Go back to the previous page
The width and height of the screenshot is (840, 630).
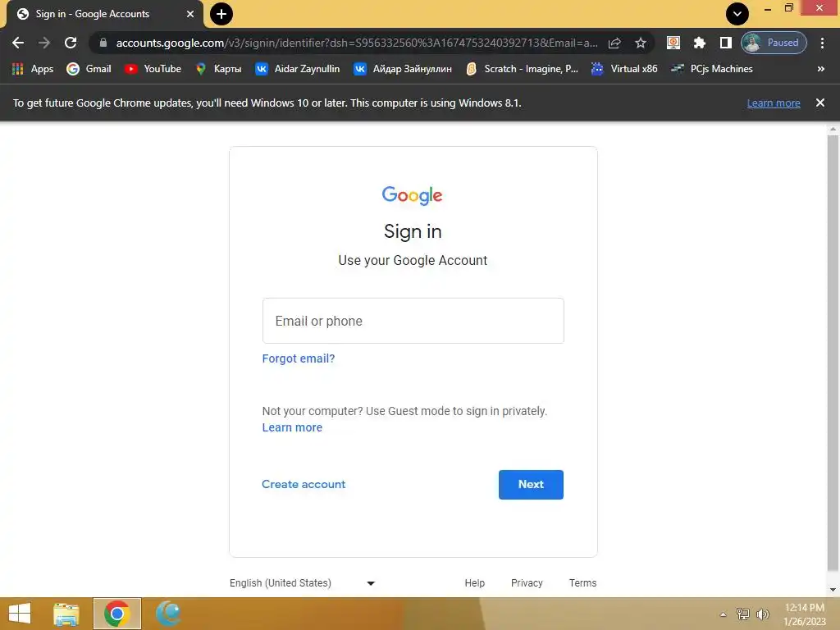(18, 43)
